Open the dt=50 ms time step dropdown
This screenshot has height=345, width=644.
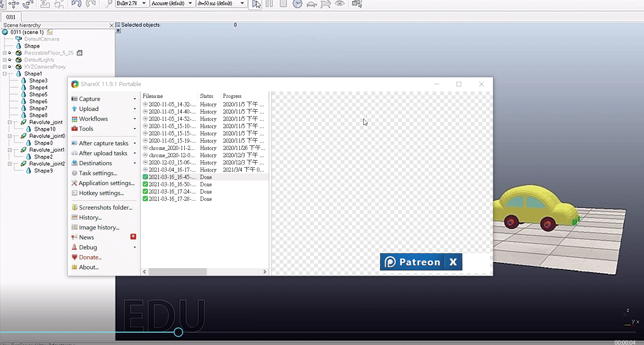point(221,3)
